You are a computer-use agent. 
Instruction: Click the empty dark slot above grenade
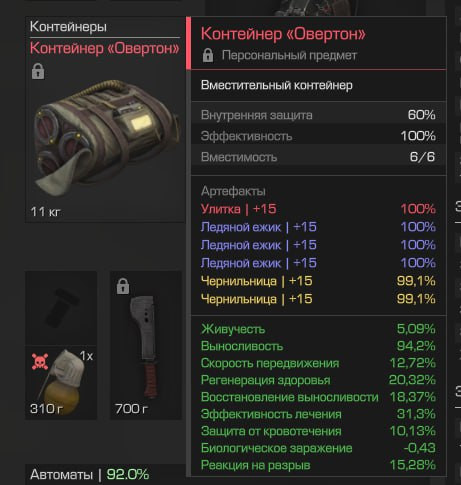click(x=61, y=308)
